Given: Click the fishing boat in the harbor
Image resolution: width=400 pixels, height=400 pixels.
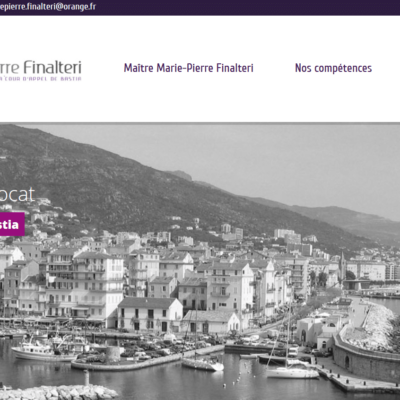Looking at the screenshot, I should pos(43,353).
